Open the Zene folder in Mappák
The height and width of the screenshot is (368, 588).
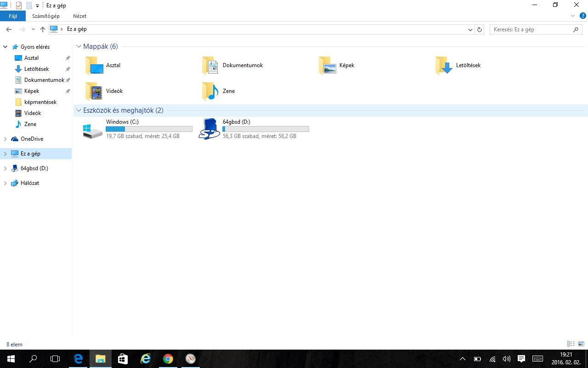point(218,91)
